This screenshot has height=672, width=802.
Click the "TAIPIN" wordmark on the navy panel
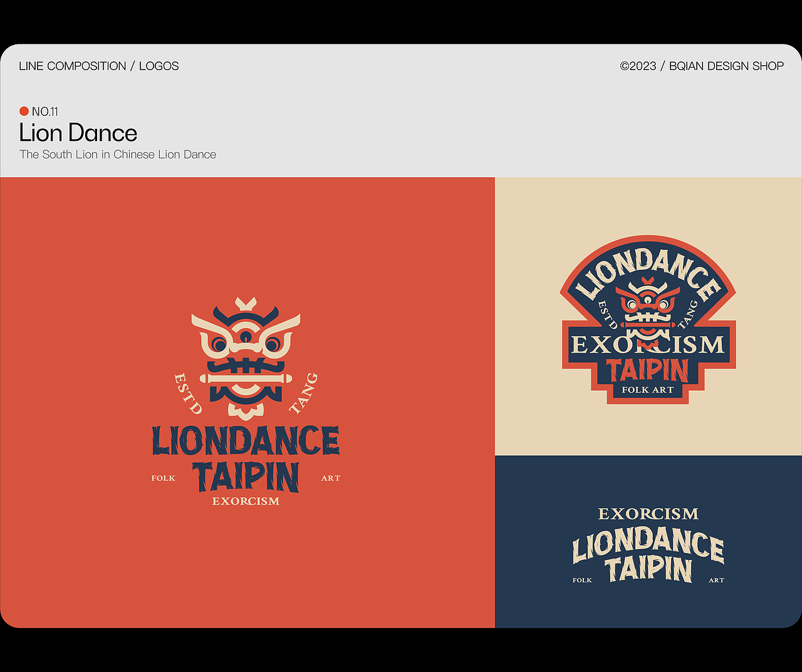tap(649, 569)
